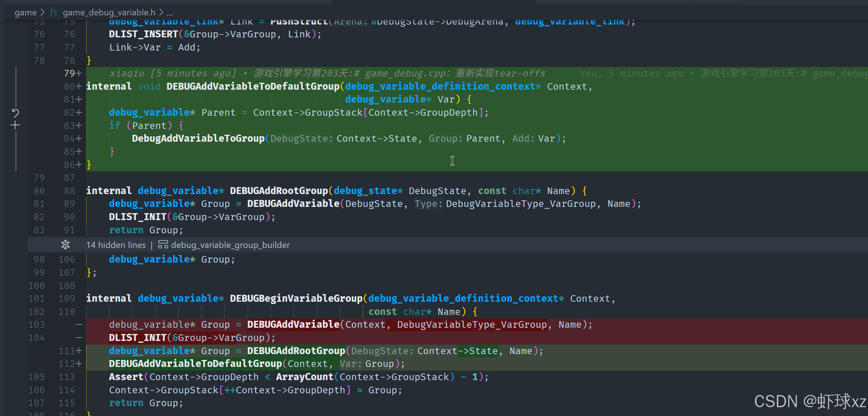Open the breadcrumb ellipsis symbol dropdown
Viewport: 868px width, 416px height.
(169, 12)
